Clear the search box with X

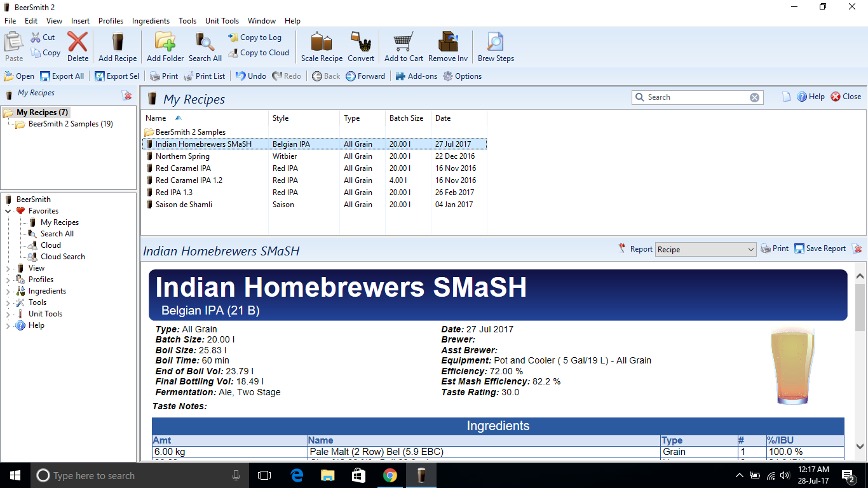pyautogui.click(x=754, y=97)
